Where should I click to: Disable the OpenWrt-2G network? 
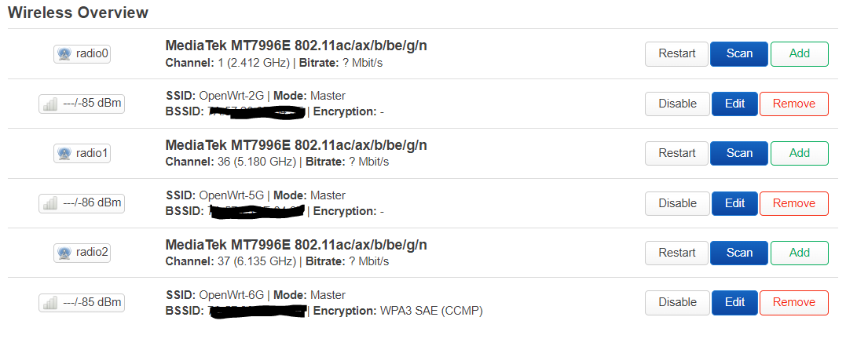click(x=677, y=104)
